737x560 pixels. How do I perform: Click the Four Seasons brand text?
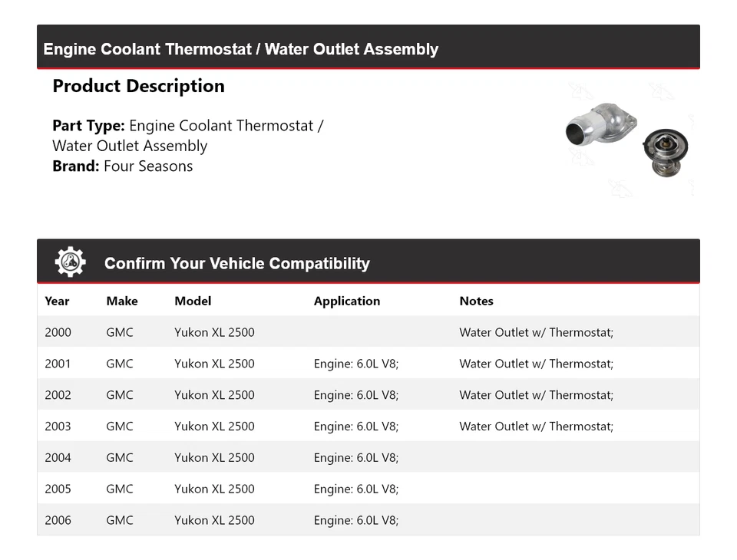(x=148, y=166)
